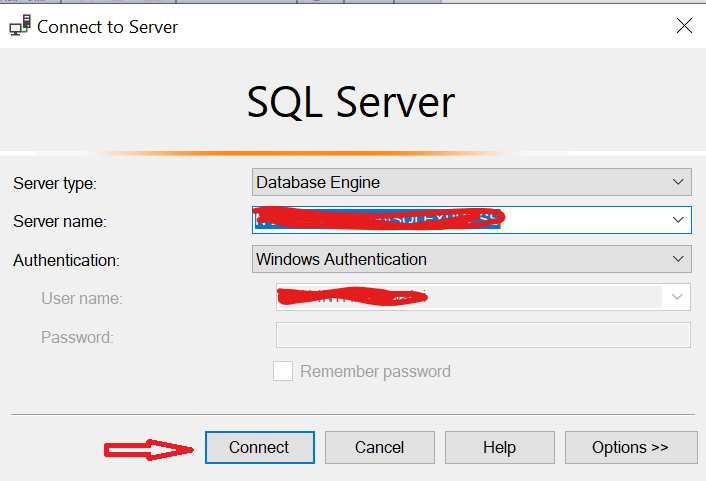The image size is (706, 481).
Task: Toggle the Remember password checkbox
Action: click(x=283, y=371)
